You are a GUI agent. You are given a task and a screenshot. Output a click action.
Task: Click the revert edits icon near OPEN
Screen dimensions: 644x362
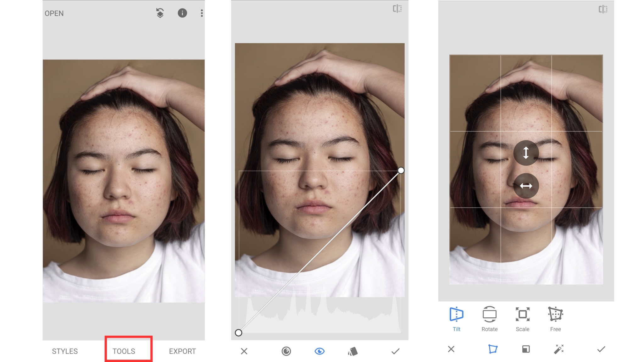(x=160, y=13)
